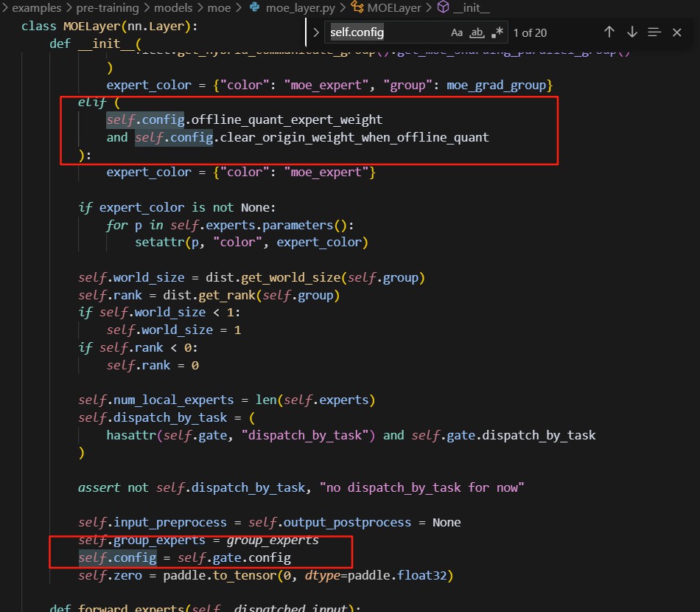Image resolution: width=700 pixels, height=612 pixels.
Task: Go to next match in find widget
Action: (631, 32)
